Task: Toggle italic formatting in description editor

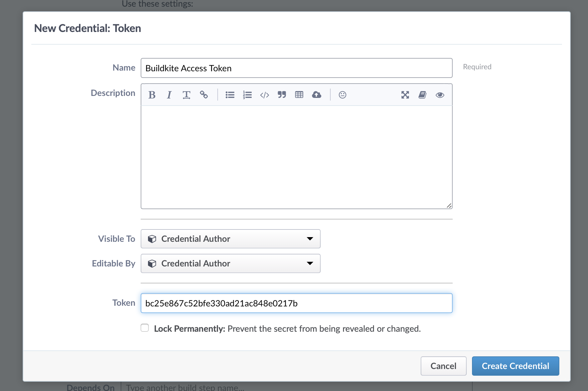Action: pyautogui.click(x=169, y=95)
